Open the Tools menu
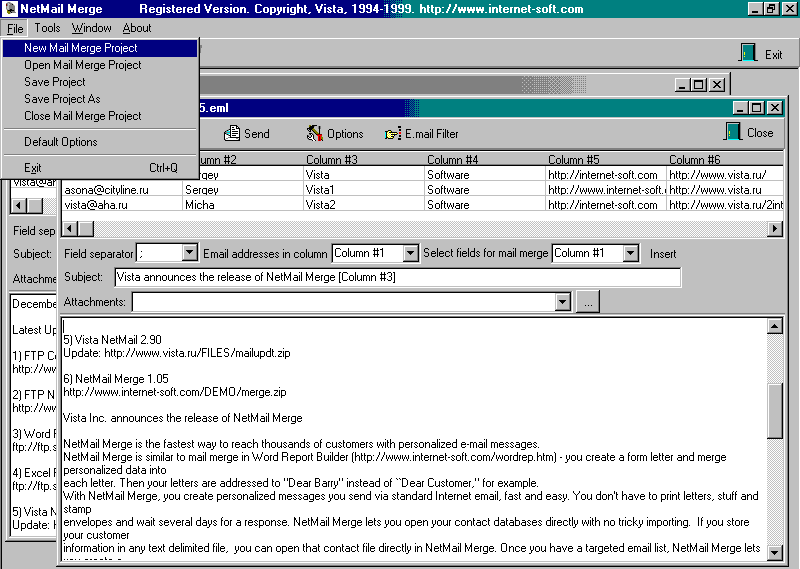Screen dimensions: 800x569 click(x=47, y=28)
